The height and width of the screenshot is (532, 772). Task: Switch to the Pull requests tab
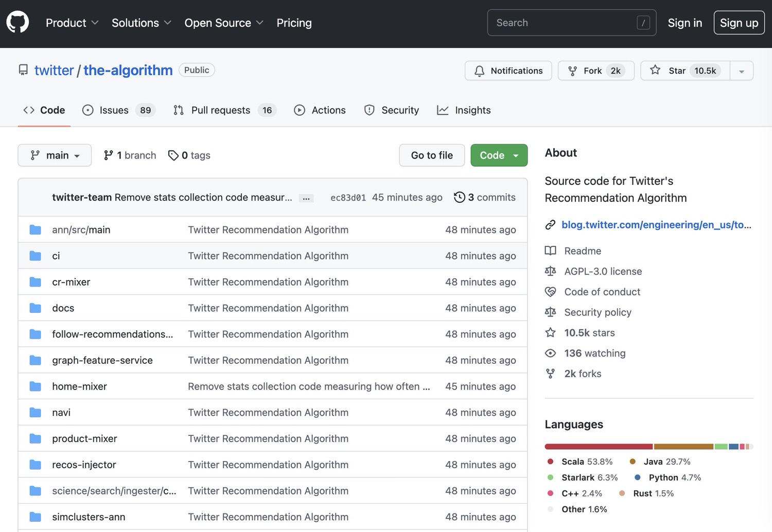point(224,110)
